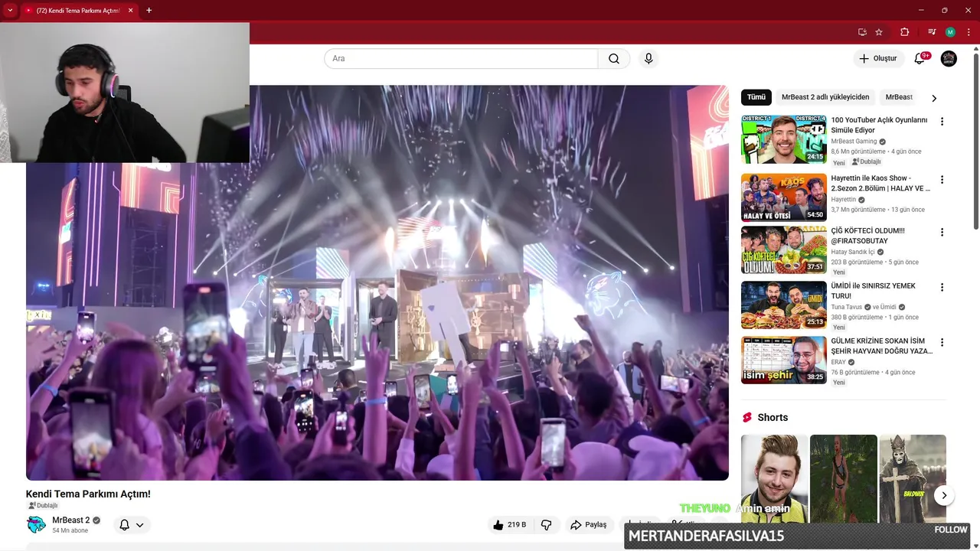Toggle subscription notification bell for MrBeast 2
The height and width of the screenshot is (551, 980).
click(124, 525)
